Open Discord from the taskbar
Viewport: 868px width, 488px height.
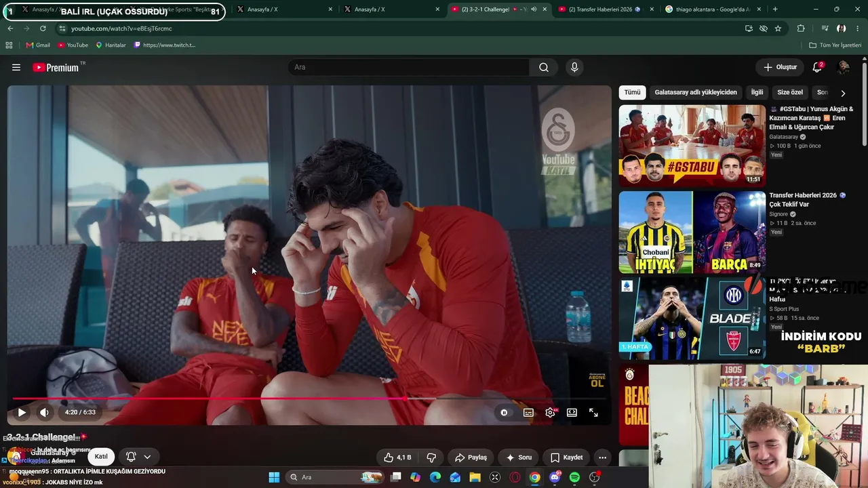pos(555,477)
